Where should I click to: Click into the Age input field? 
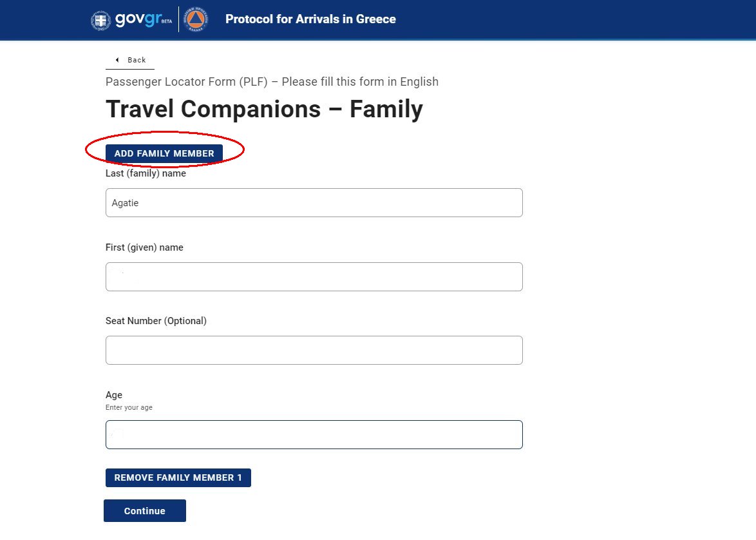[x=314, y=434]
